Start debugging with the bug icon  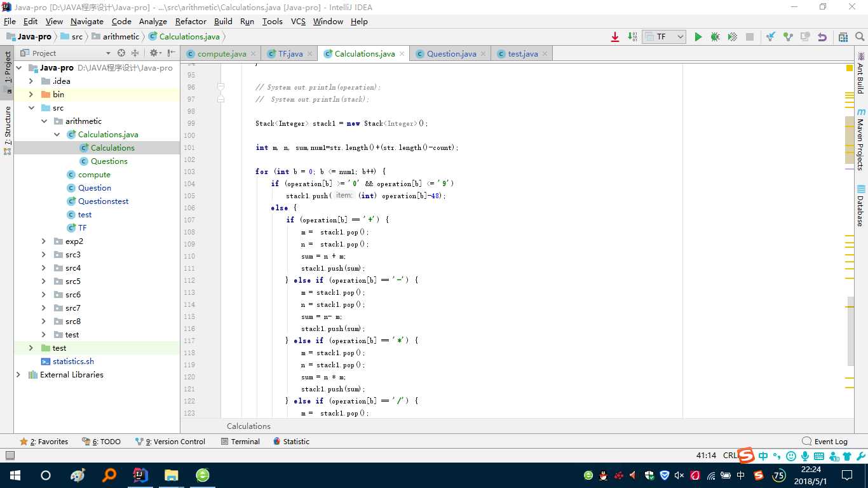pos(715,37)
